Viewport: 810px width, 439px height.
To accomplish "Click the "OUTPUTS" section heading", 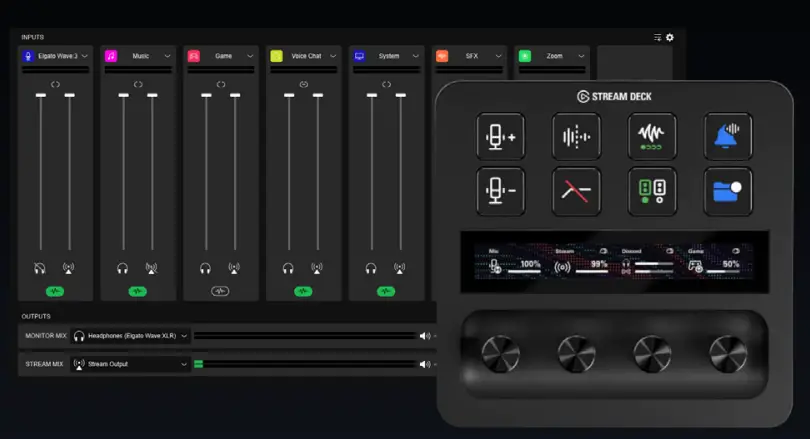I will click(x=36, y=316).
